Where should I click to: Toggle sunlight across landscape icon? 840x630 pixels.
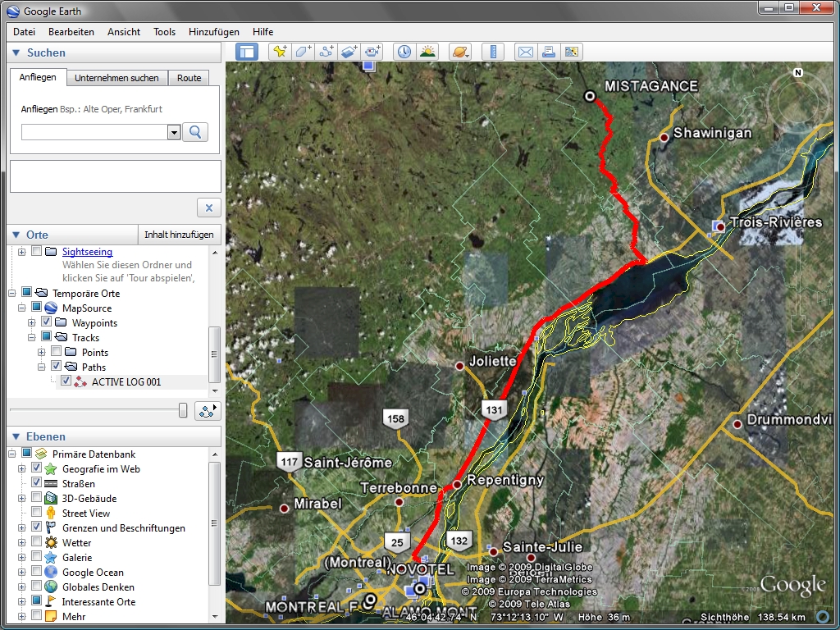(427, 52)
